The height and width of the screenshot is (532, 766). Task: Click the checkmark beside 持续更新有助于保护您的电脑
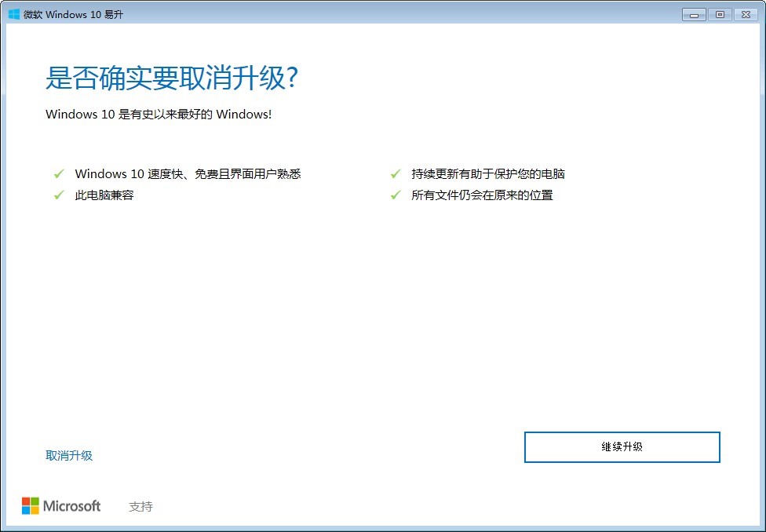click(394, 173)
